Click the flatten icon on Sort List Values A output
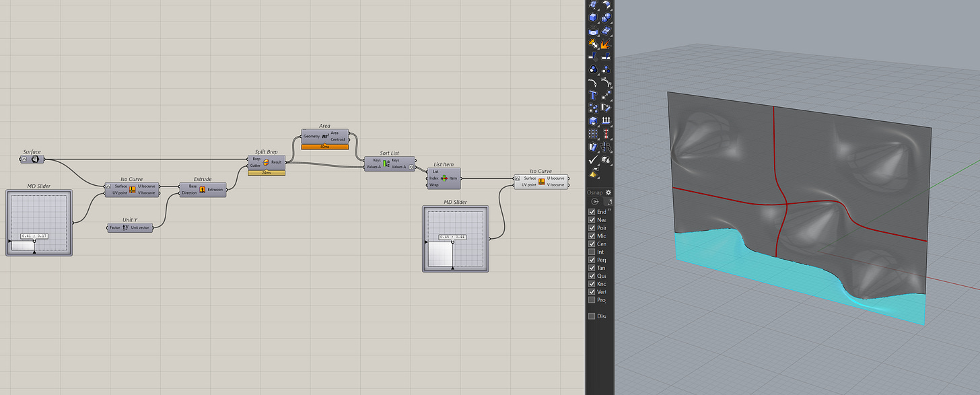Screen dimensions: 980x395 click(411, 167)
